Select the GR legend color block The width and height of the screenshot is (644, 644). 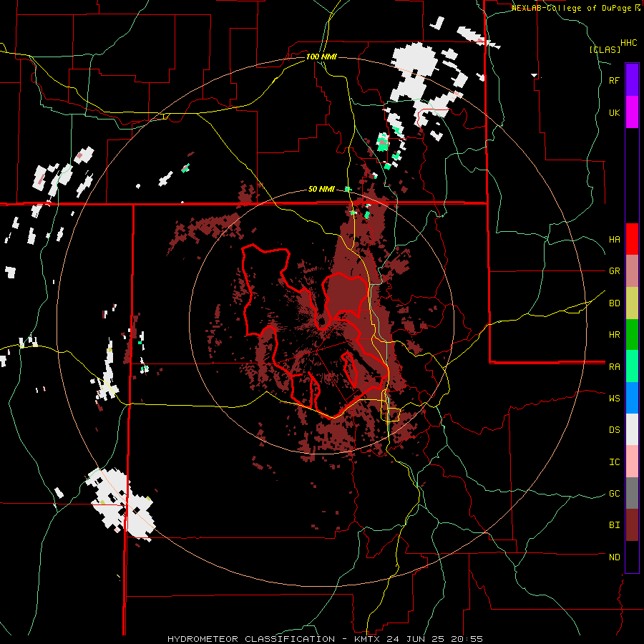[632, 270]
